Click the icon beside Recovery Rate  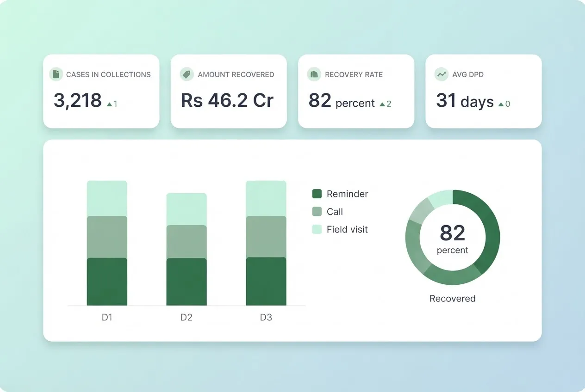[314, 74]
